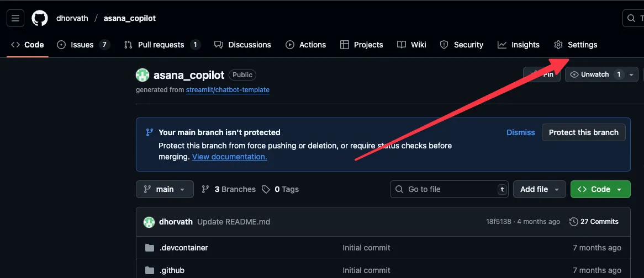
Task: Click the tag icon beside 0 Tags
Action: (266, 189)
